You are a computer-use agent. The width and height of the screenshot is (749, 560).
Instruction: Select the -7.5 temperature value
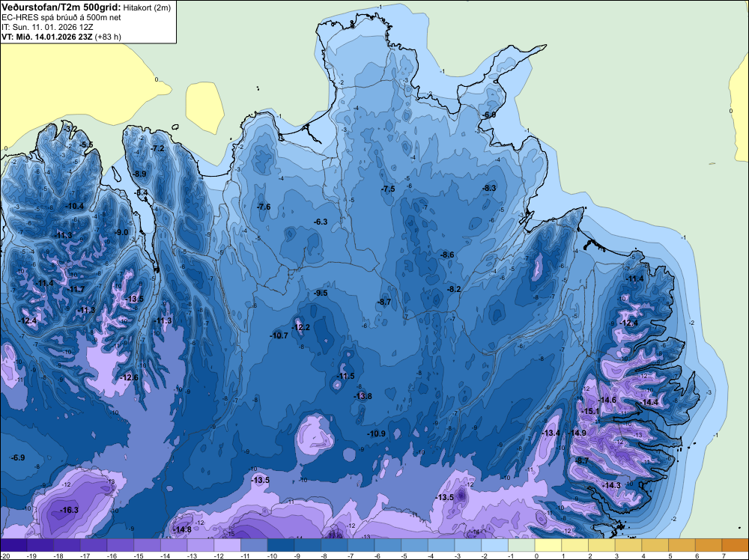[x=388, y=189]
